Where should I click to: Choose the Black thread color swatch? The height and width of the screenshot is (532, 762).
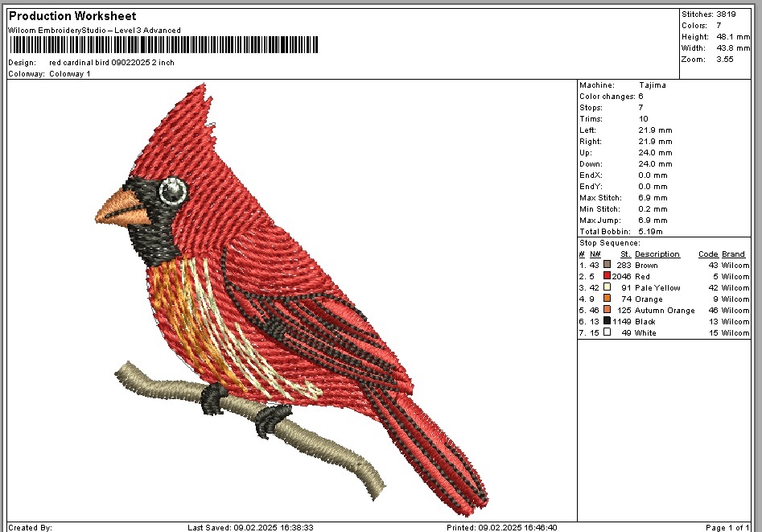607,321
